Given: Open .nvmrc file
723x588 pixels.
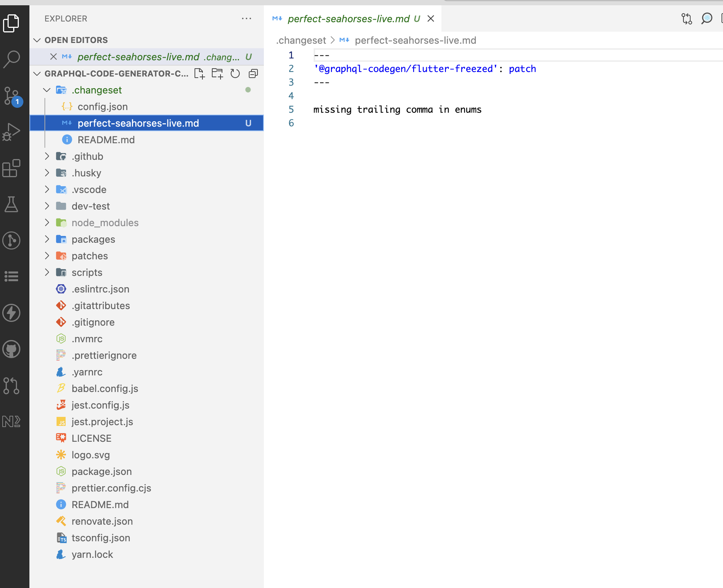Looking at the screenshot, I should [147, 339].
